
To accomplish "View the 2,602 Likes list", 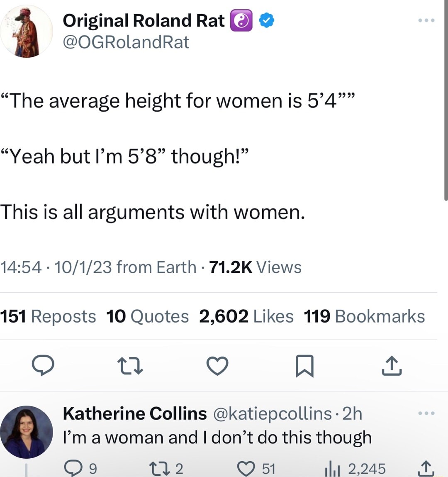I will click(x=246, y=316).
